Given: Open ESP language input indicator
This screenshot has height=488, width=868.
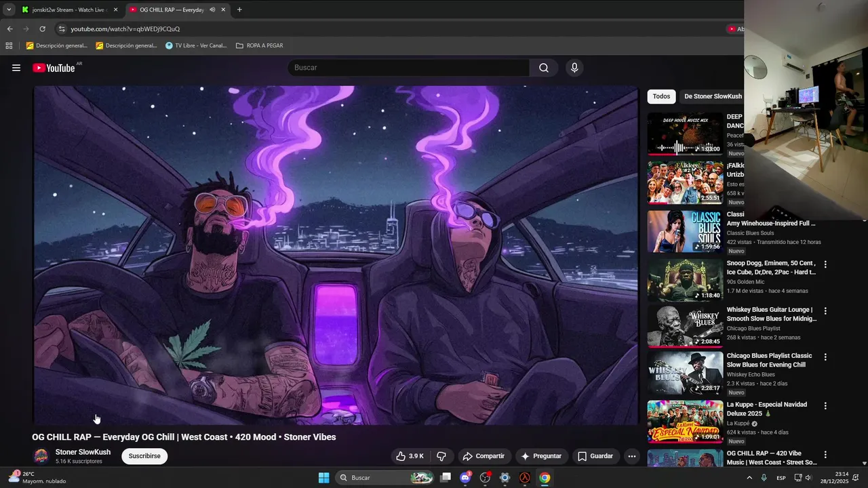Looking at the screenshot, I should (x=781, y=478).
